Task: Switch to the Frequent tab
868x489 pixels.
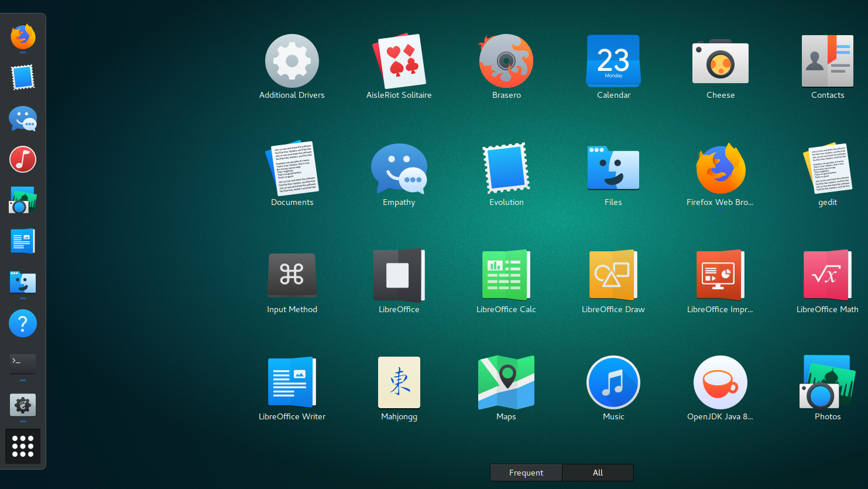Action: (x=526, y=473)
